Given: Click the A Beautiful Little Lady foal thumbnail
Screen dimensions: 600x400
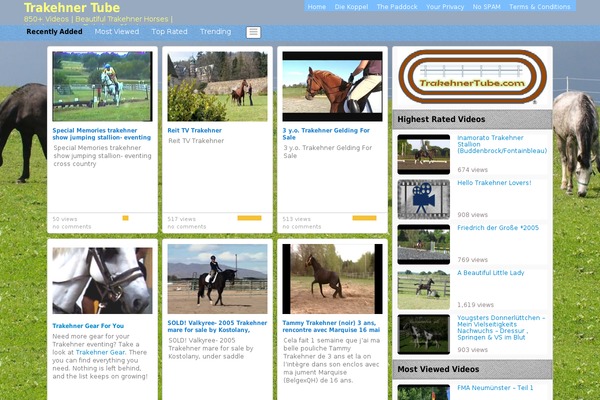Looking at the screenshot, I should click(424, 289).
